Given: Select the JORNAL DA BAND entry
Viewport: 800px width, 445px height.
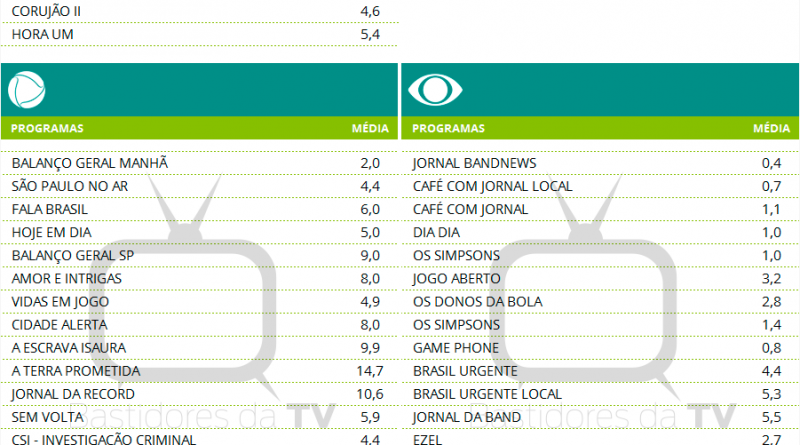Looking at the screenshot, I should click(466, 417).
